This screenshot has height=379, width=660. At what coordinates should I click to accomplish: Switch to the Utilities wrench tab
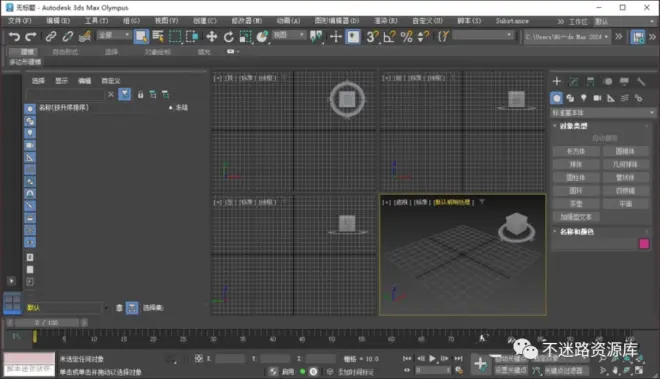tap(641, 81)
